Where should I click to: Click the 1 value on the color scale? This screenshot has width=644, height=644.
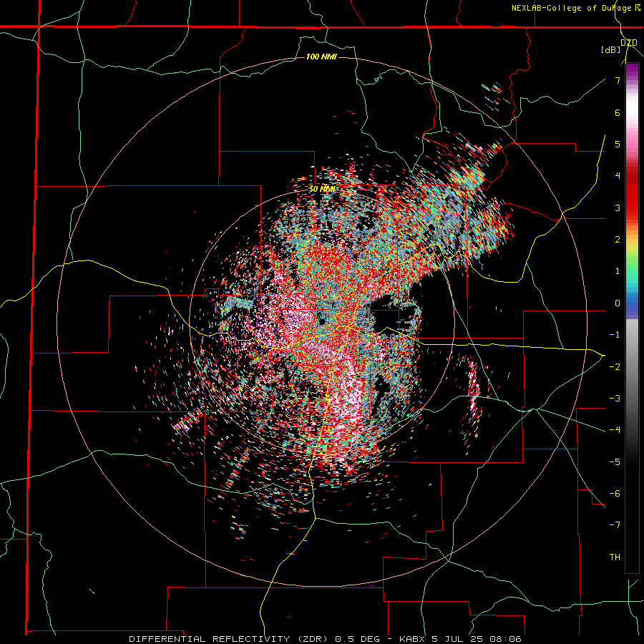coord(618,271)
